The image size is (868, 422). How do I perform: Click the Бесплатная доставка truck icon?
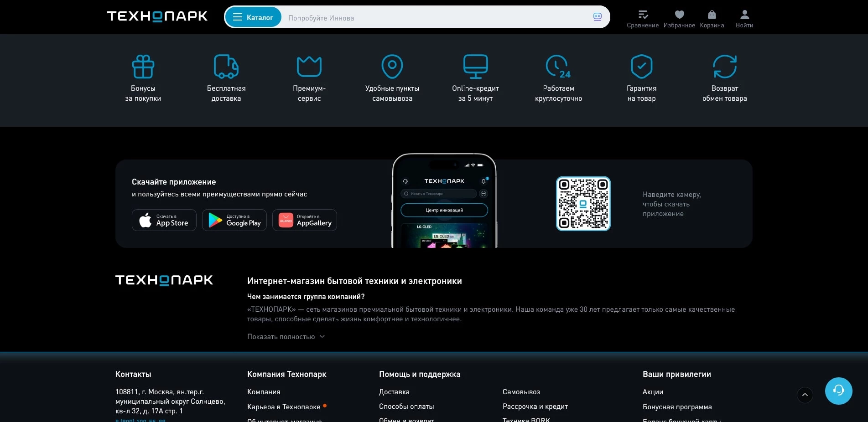[x=226, y=67]
